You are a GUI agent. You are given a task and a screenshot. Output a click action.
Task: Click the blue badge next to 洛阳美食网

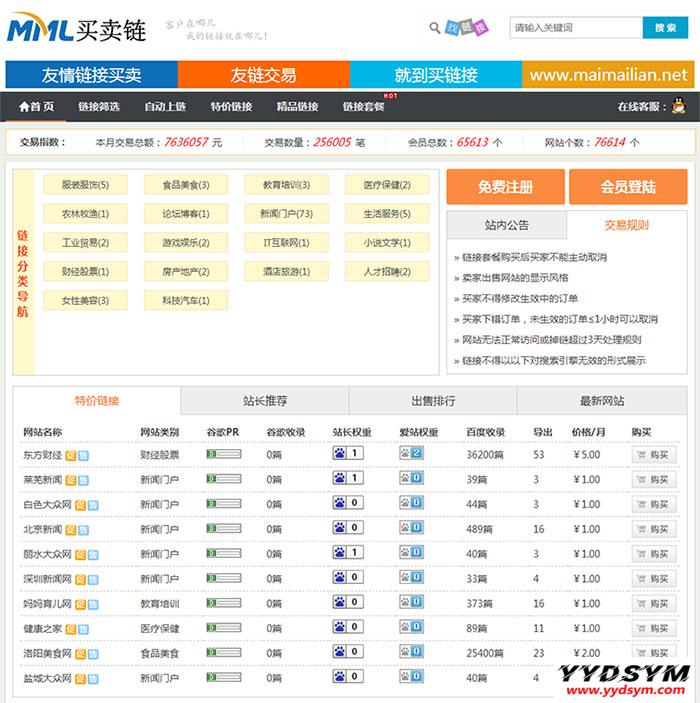point(93,654)
